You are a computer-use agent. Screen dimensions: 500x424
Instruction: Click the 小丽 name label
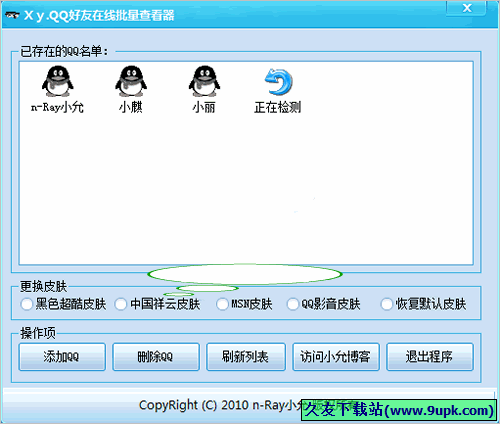point(204,107)
